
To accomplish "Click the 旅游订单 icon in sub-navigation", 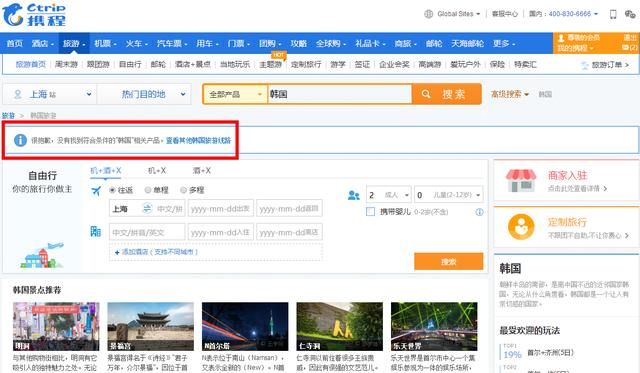I will [585, 65].
